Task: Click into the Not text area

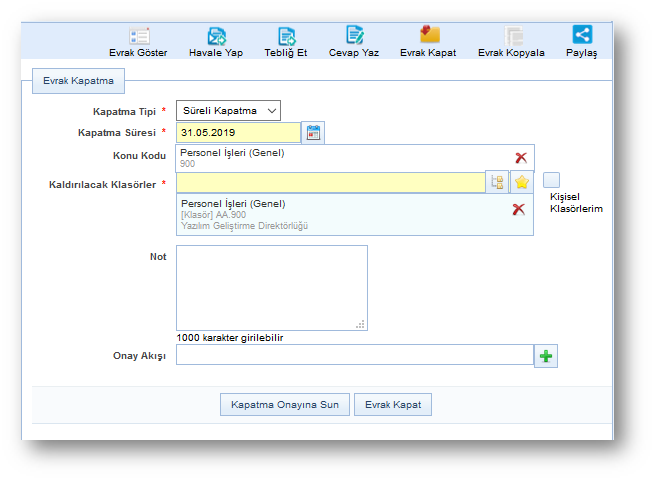Action: click(x=271, y=287)
